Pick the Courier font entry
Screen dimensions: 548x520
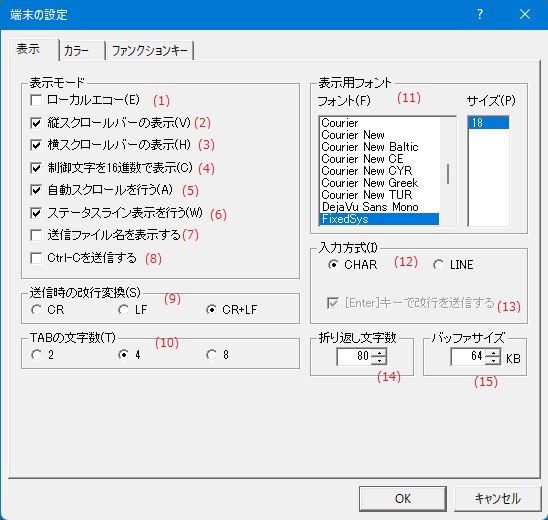tap(379, 123)
